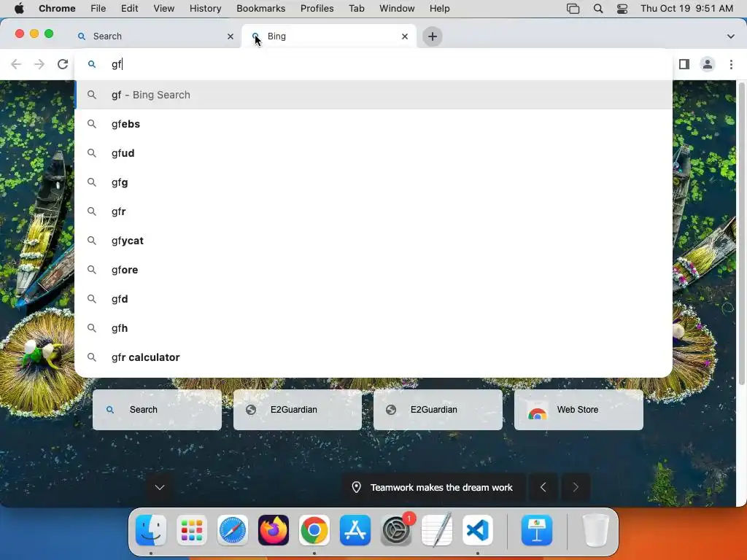747x560 pixels.
Task: Open the Profiles menu
Action: coord(317,9)
